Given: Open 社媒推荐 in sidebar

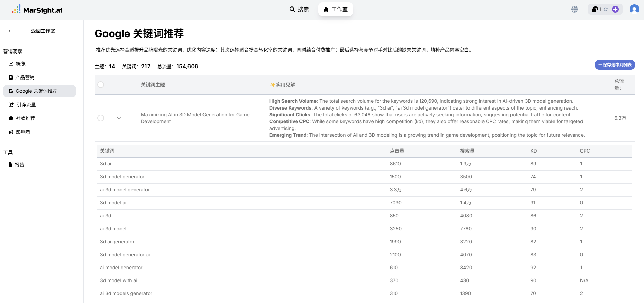Looking at the screenshot, I should point(25,118).
